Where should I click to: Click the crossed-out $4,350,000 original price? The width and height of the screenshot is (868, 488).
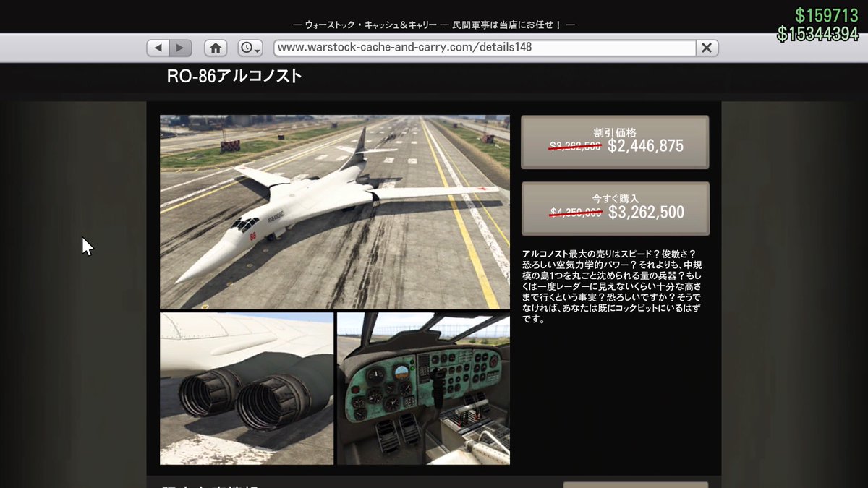(x=576, y=213)
